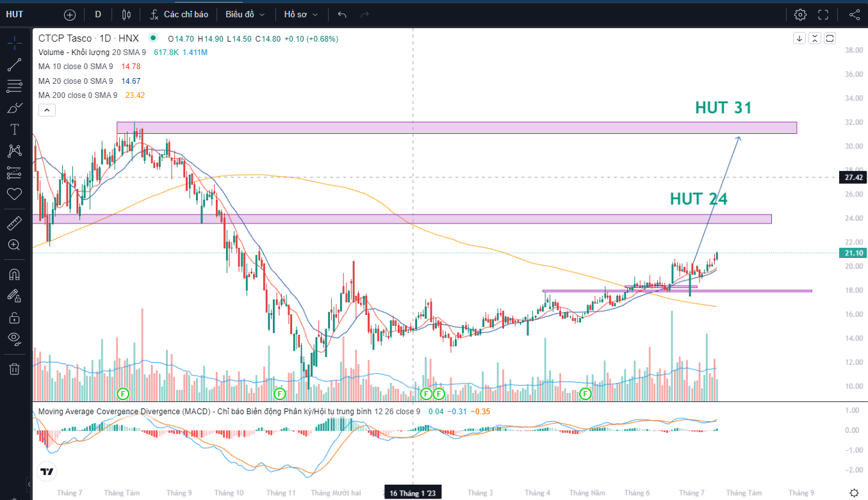Select the trend line drawing tool
868x500 pixels.
pyautogui.click(x=14, y=65)
